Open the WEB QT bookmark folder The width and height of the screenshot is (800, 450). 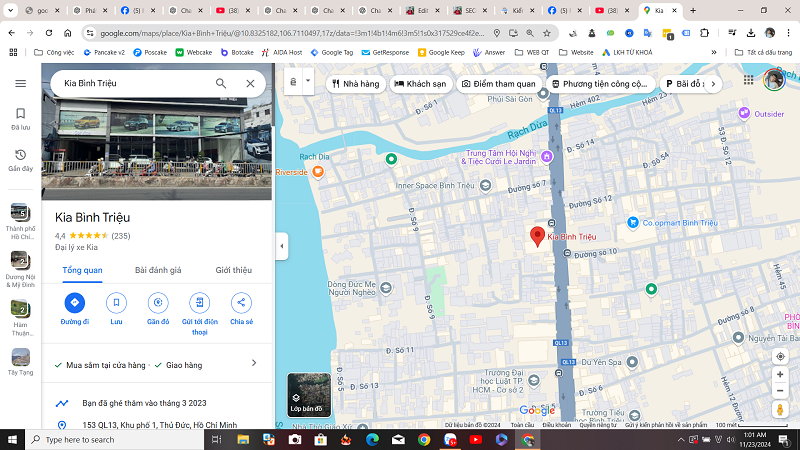pyautogui.click(x=532, y=52)
